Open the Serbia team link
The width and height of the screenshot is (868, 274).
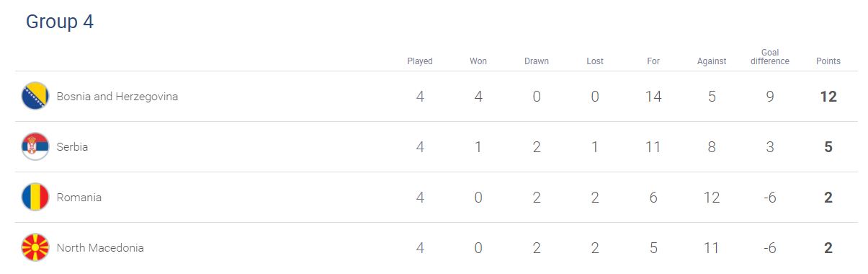coord(72,147)
